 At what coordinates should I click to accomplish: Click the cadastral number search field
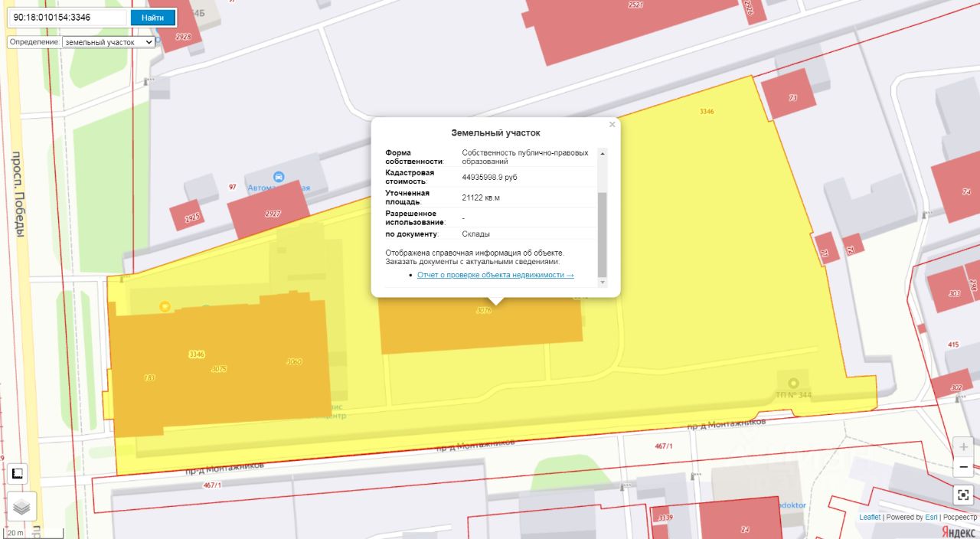point(67,18)
